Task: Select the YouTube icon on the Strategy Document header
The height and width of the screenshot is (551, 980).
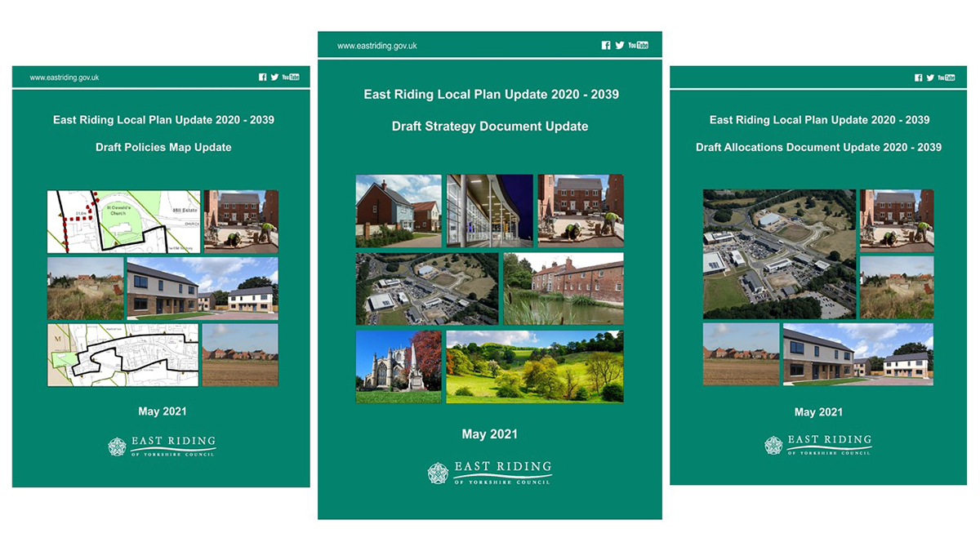Action: pos(637,45)
